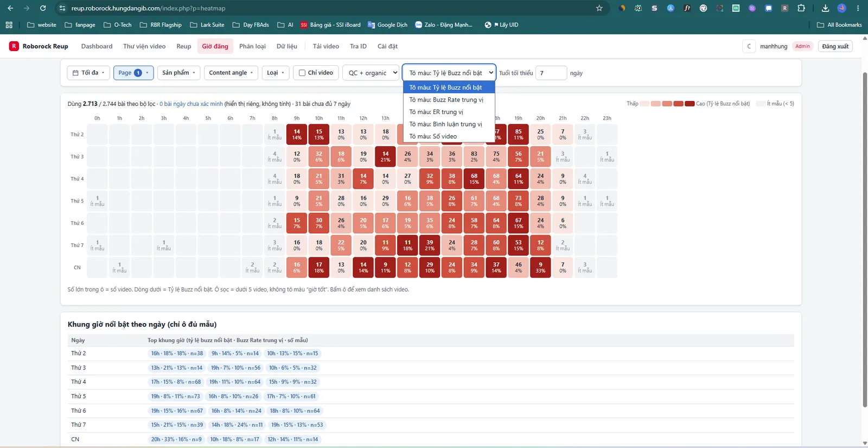This screenshot has height=448, width=868.
Task: Open Thứ 2 9h cell with 14 videos
Action: 297,134
